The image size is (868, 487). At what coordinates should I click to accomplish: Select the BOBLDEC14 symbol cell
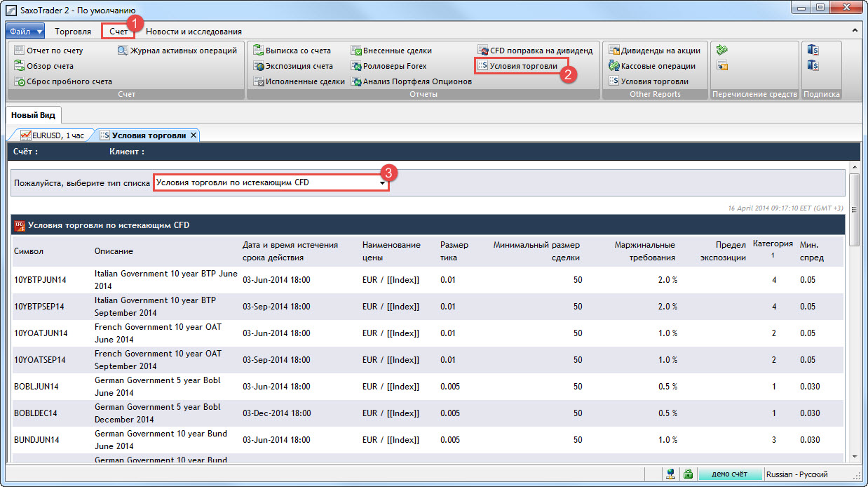(36, 413)
